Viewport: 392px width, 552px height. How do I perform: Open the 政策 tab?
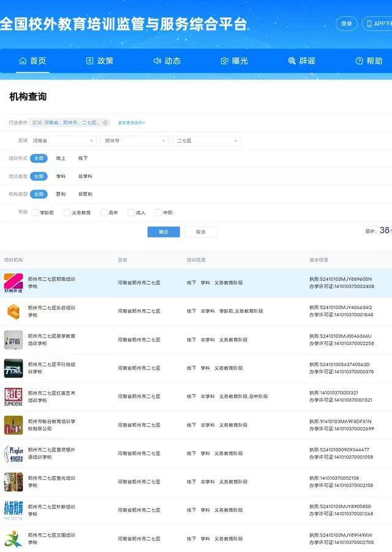coord(100,61)
